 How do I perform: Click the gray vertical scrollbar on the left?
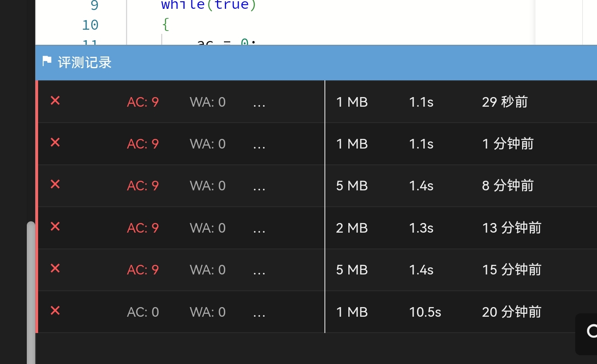[x=31, y=293]
